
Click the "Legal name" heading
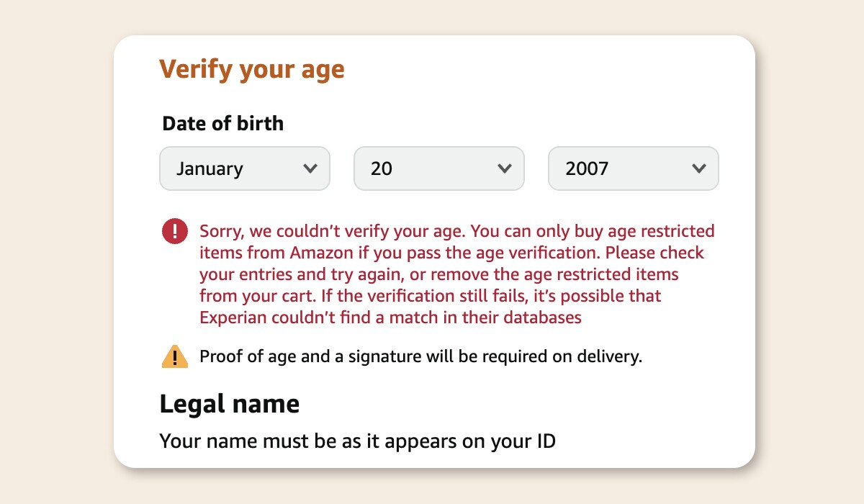pos(229,404)
